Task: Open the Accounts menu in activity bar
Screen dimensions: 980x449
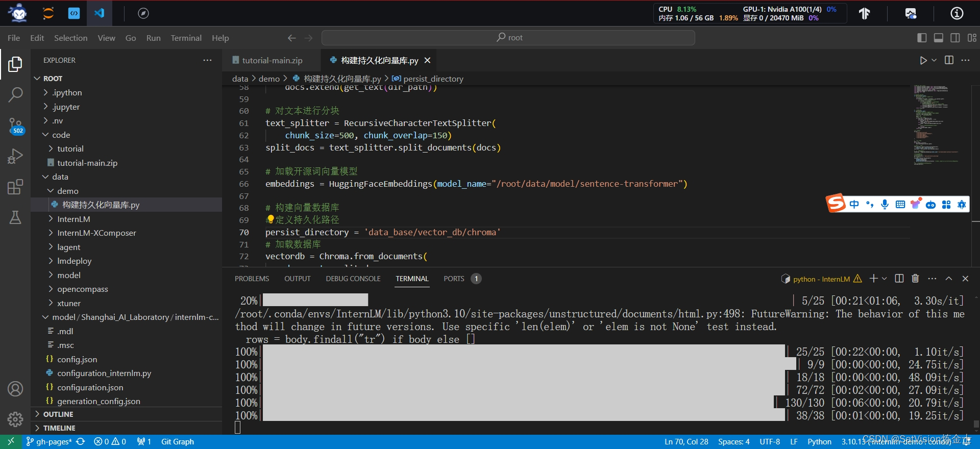Action: point(15,389)
